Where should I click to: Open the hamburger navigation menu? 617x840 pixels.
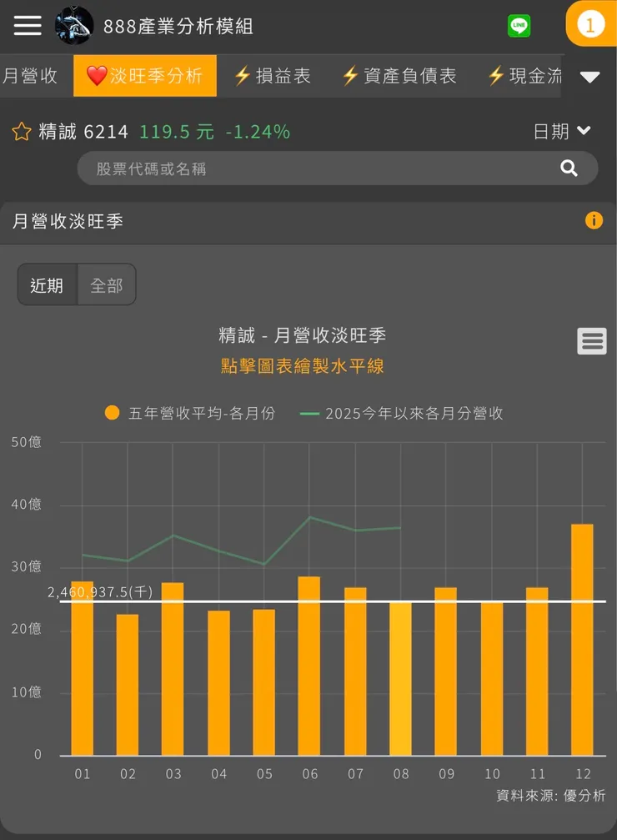click(28, 25)
